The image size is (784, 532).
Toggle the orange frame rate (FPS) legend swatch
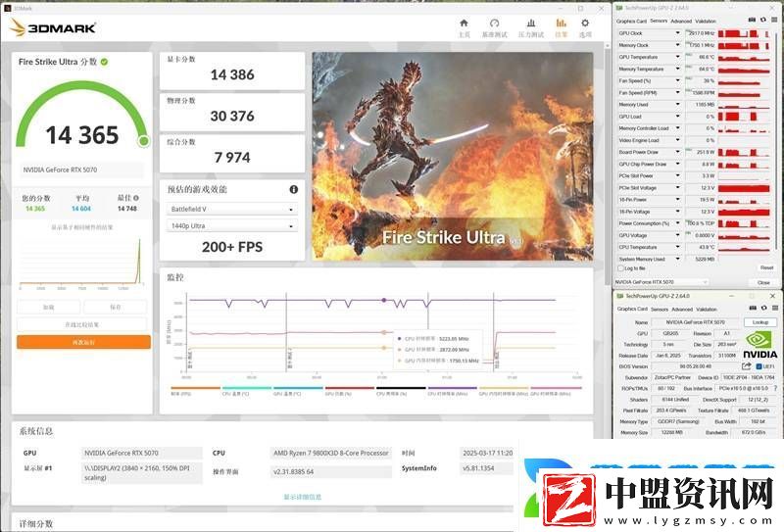pos(195,388)
